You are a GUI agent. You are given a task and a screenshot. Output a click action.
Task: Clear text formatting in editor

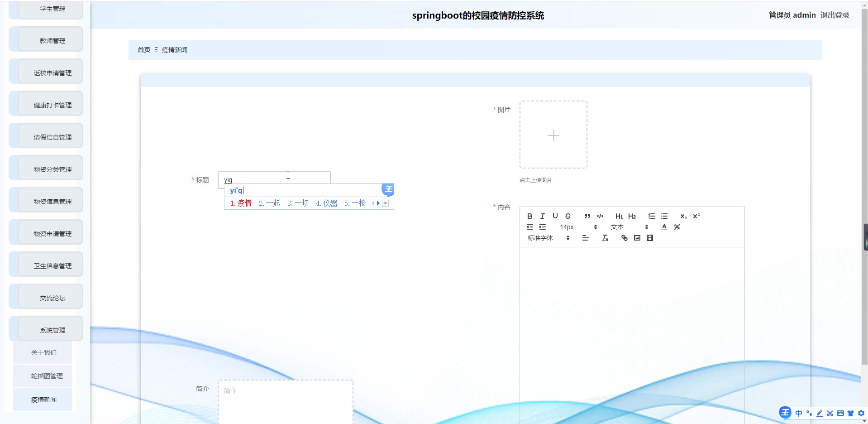[605, 238]
